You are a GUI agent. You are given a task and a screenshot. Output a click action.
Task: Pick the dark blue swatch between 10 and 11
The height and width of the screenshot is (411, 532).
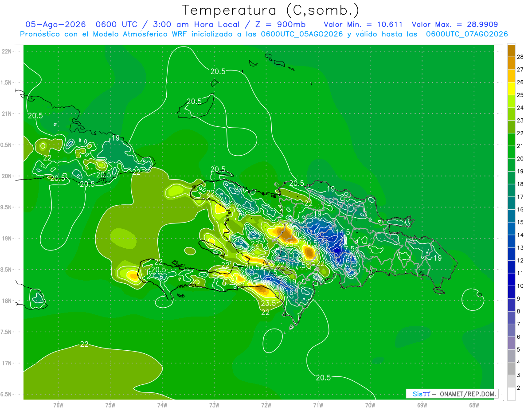point(511,279)
